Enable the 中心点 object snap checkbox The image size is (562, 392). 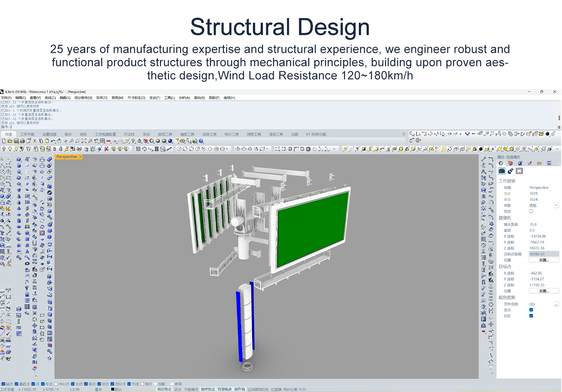pos(56,384)
